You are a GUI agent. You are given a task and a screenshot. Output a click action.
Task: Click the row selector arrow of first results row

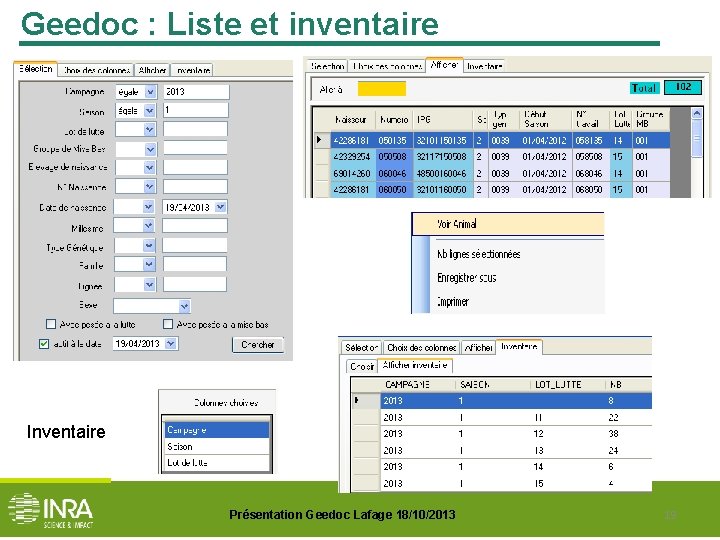pyautogui.click(x=321, y=140)
